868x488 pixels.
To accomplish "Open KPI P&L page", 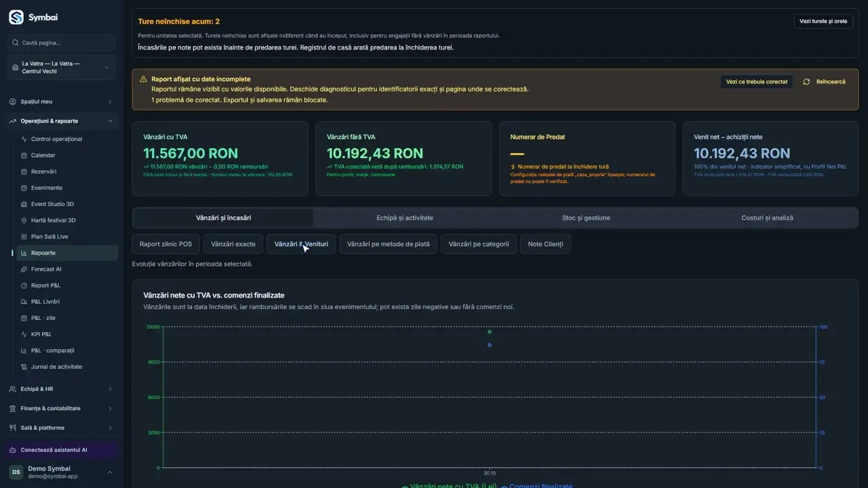I will [x=67, y=334].
